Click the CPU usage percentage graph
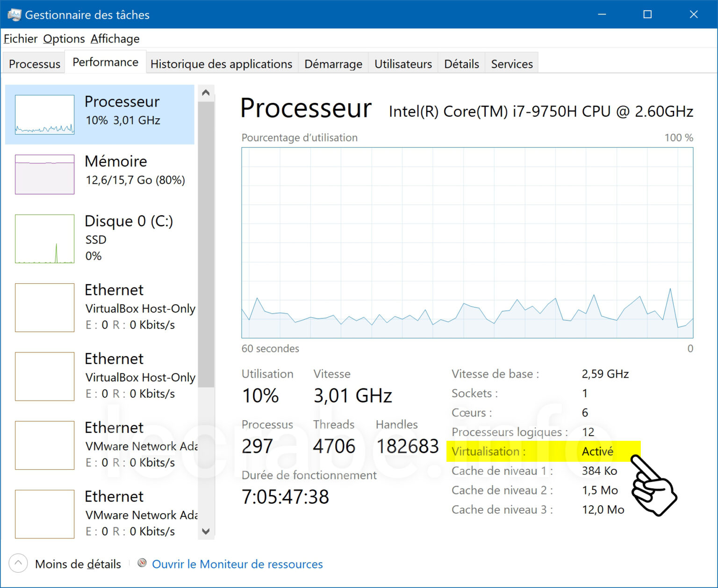 (467, 243)
